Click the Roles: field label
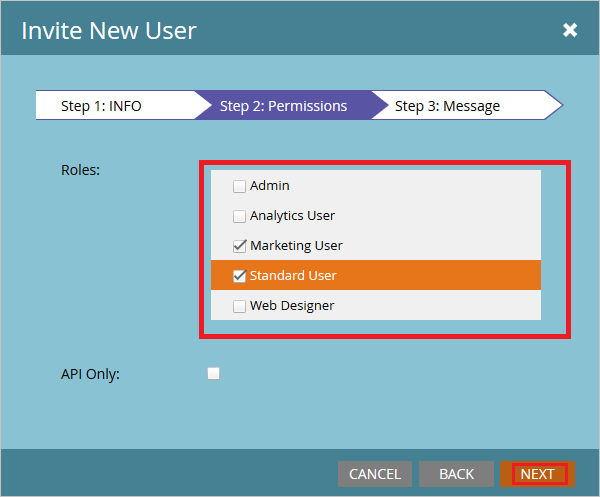 tap(80, 170)
